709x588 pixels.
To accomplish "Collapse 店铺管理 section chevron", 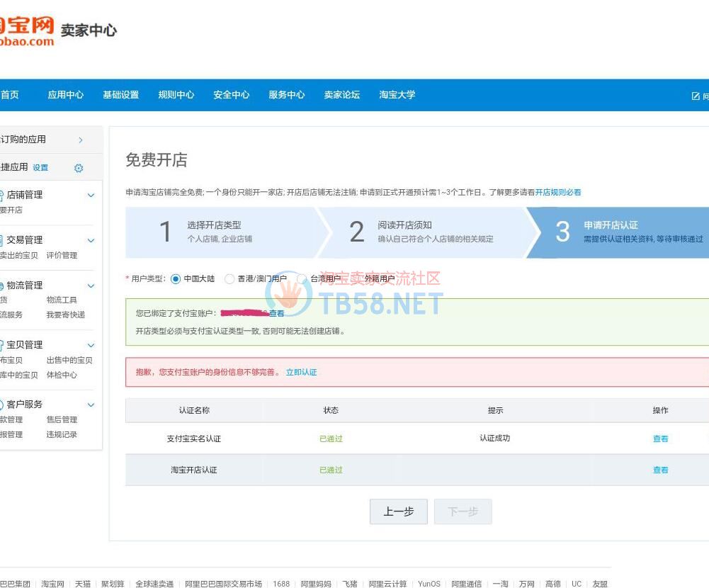I will coord(91,196).
